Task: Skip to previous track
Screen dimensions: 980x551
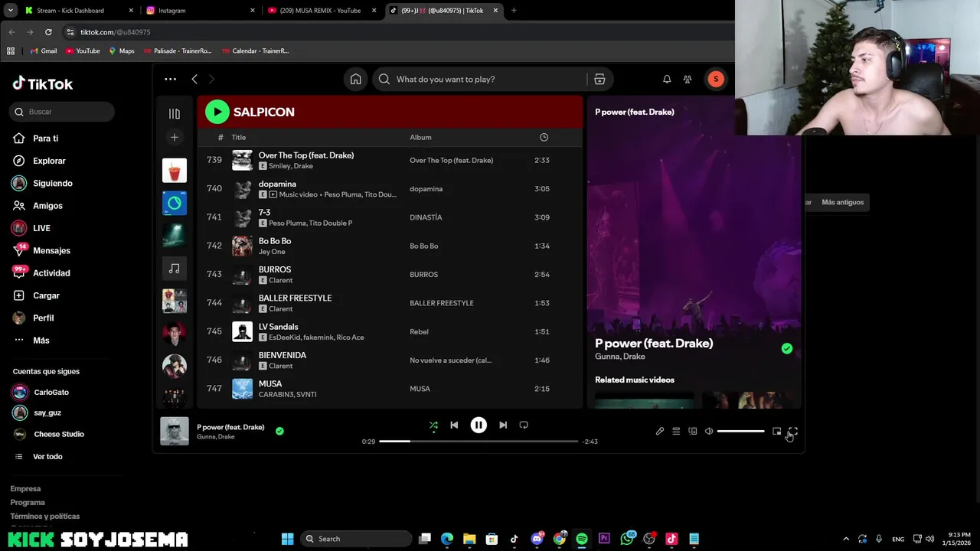Action: click(x=454, y=425)
